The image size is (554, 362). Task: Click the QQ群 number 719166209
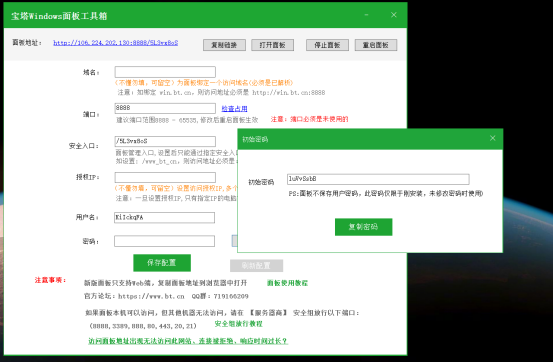coord(231,296)
